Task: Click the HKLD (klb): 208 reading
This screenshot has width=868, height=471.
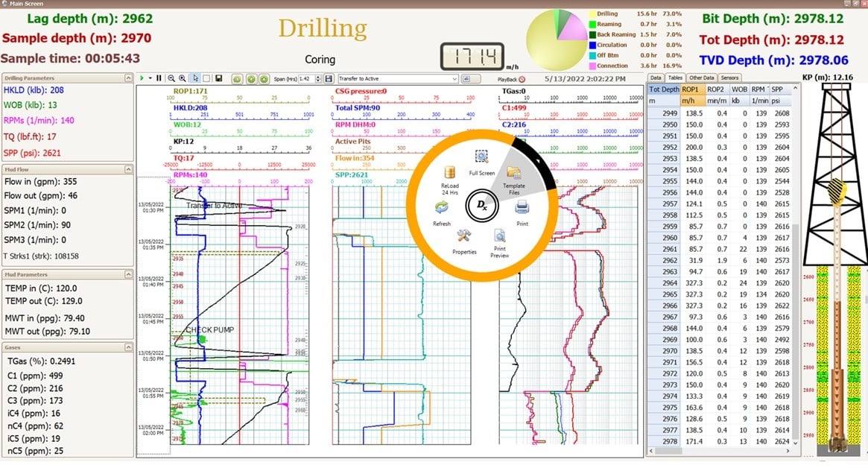Action: coord(34,90)
